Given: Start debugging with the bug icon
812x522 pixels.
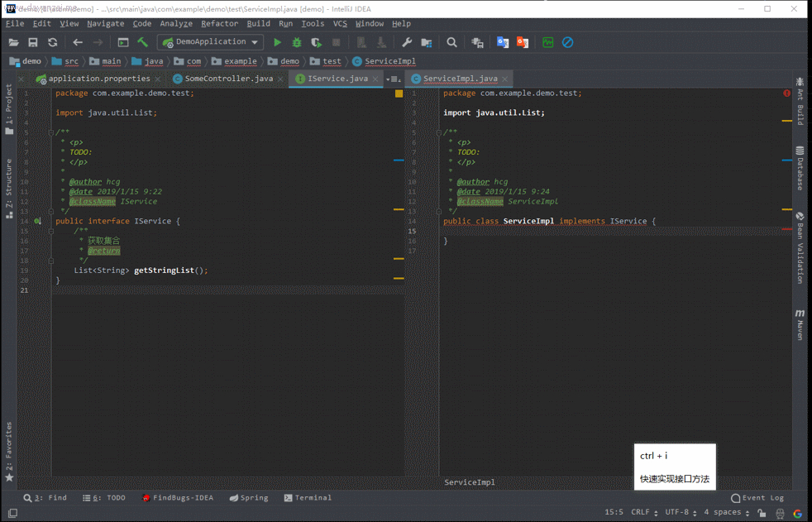Looking at the screenshot, I should 297,42.
